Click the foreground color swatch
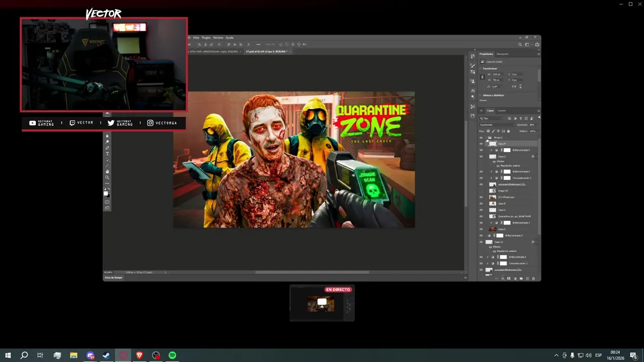This screenshot has width=644, height=362. coord(106,193)
